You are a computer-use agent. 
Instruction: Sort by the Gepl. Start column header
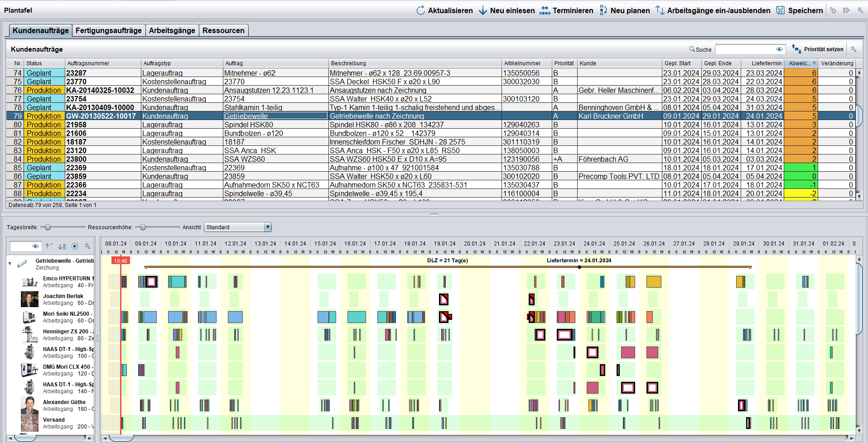pos(681,63)
